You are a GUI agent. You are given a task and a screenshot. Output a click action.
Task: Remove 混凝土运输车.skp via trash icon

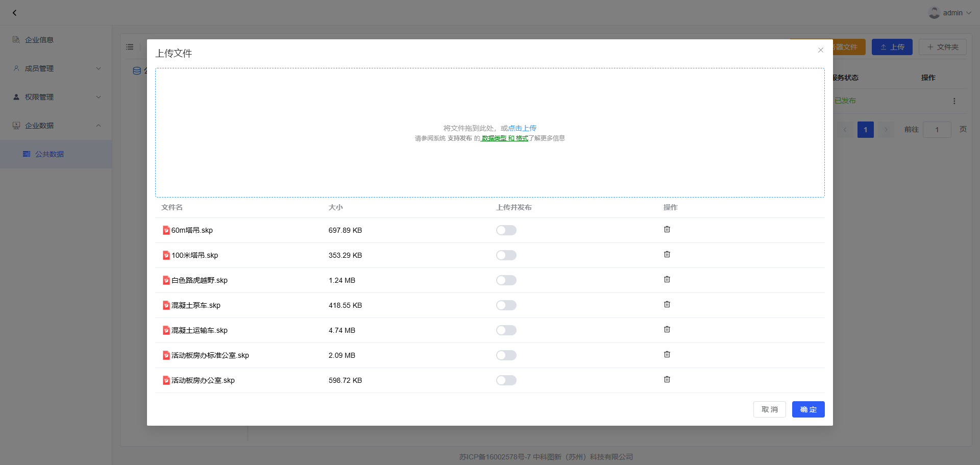(667, 330)
